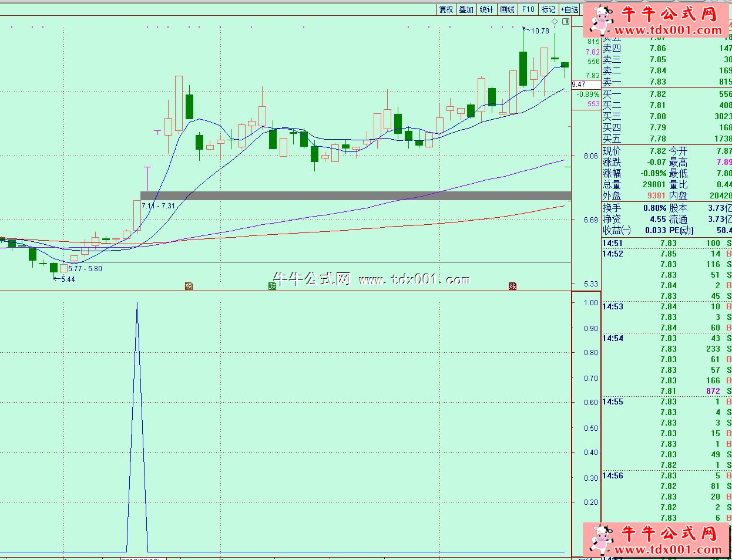
Task: Click the 872 volume tick at 7.81
Action: pos(713,391)
